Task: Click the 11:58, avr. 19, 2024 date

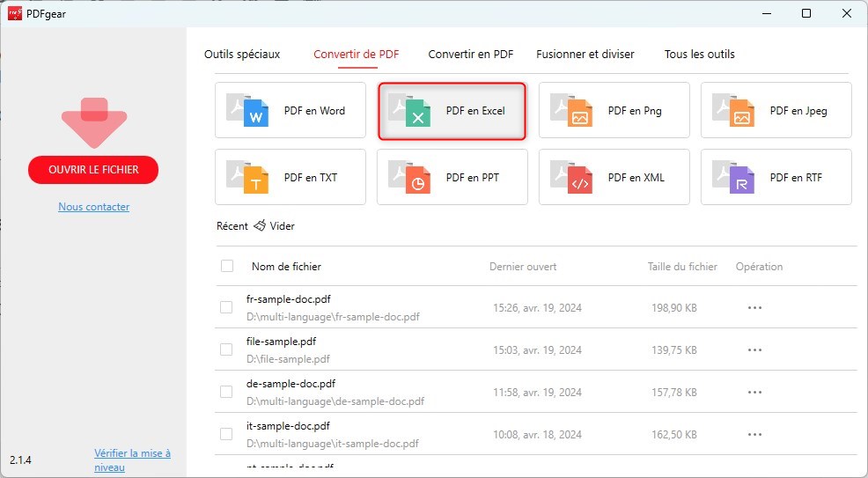Action: [x=538, y=393]
